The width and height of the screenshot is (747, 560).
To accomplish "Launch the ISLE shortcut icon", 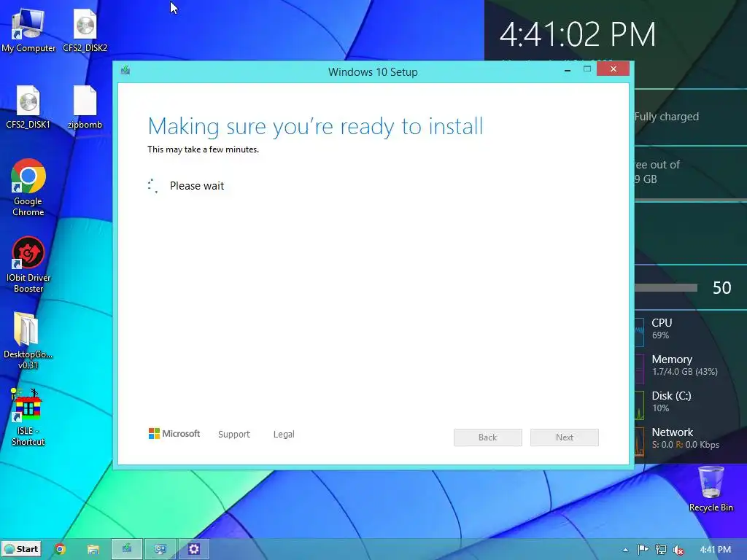I will point(28,416).
